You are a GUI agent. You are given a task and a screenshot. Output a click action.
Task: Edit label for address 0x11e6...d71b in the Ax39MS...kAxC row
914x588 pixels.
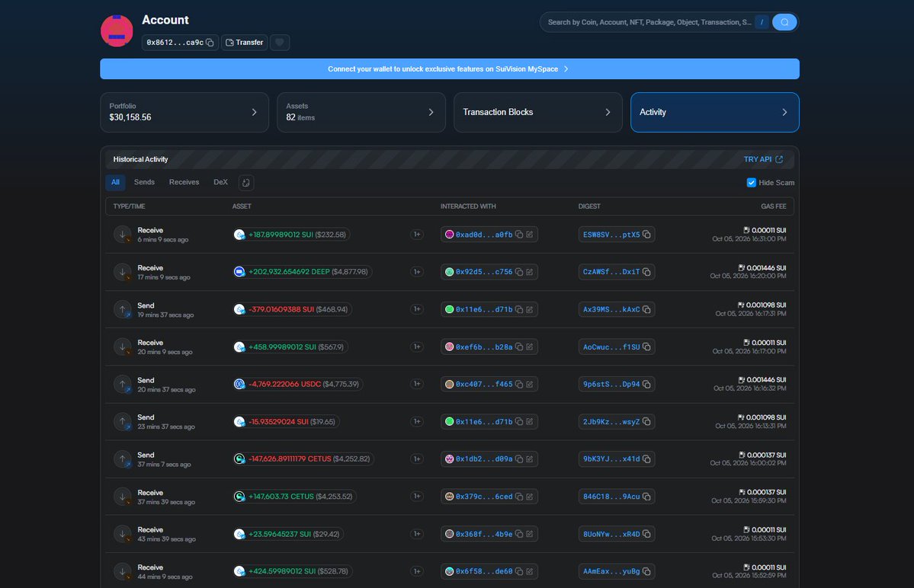coord(529,309)
